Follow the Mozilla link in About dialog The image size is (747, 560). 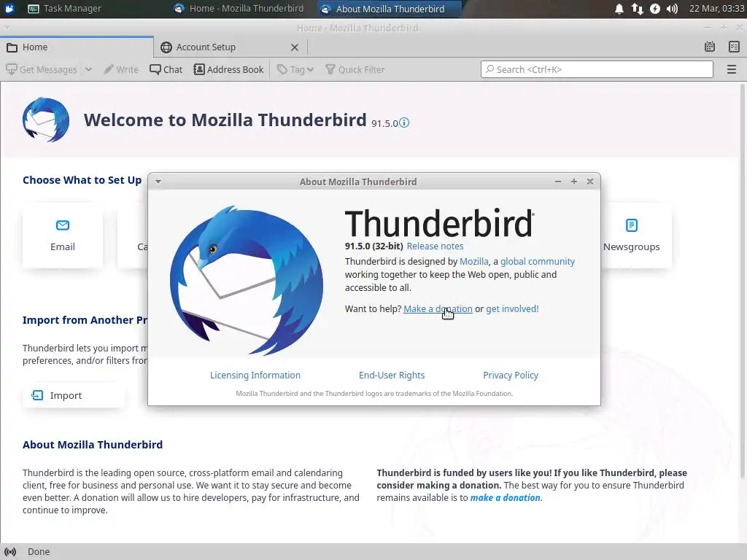(473, 262)
